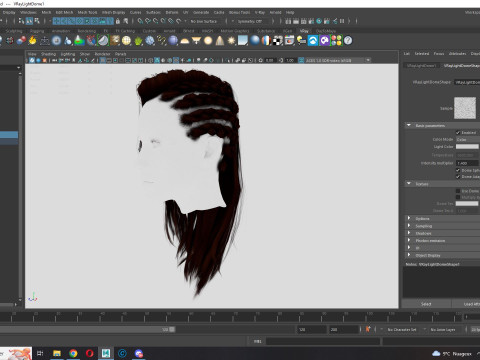The height and width of the screenshot is (360, 480).
Task: Open Google Chrome from the taskbar
Action: [73, 353]
